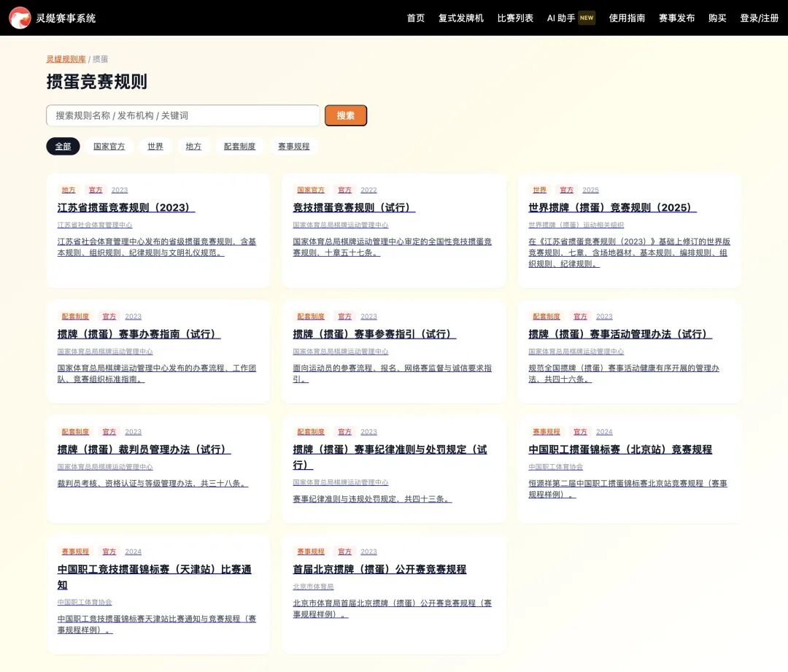Select the 全部 filter chip
The image size is (788, 672).
tap(63, 146)
